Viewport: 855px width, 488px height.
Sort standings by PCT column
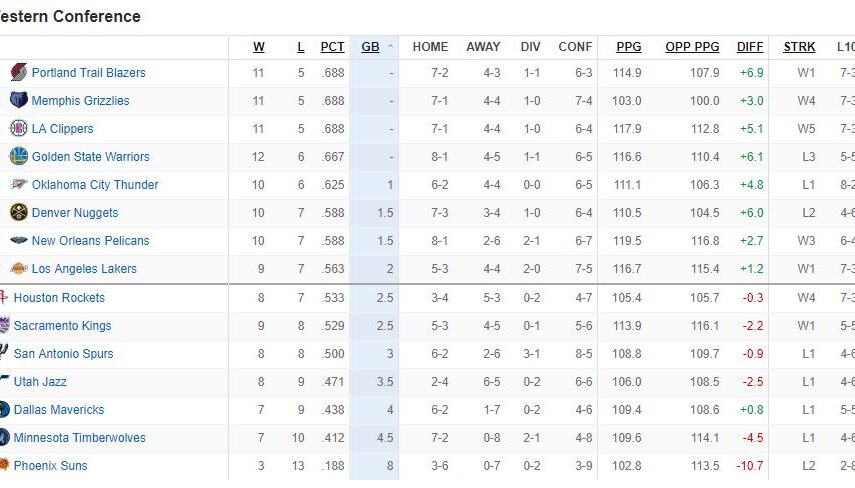point(332,47)
